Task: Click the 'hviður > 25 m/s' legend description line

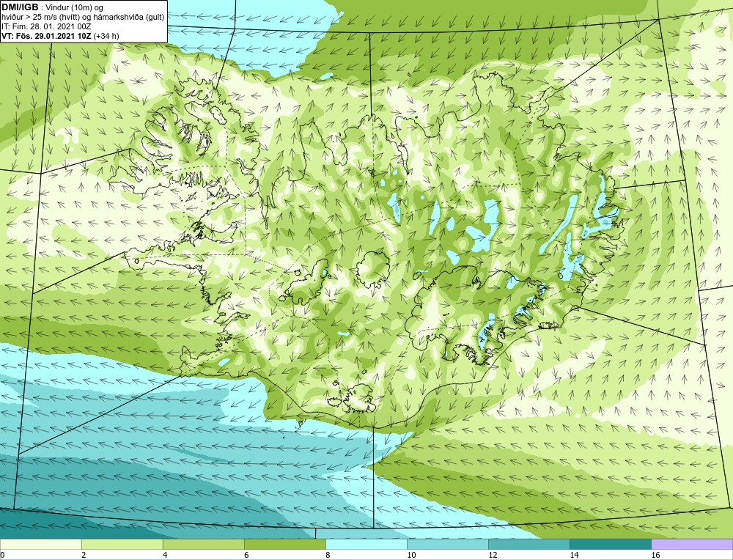Action: [x=83, y=18]
